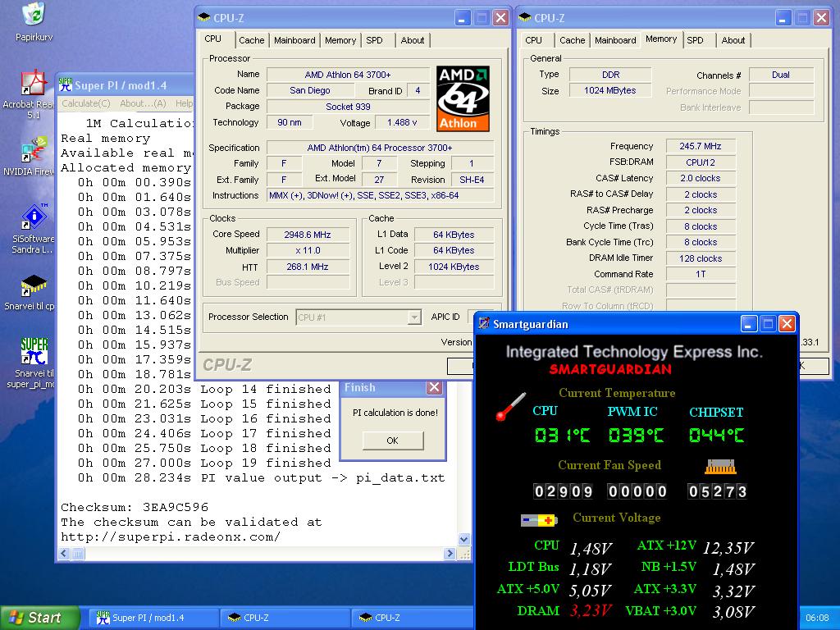This screenshot has width=840, height=630.
Task: Click the red DRAM voltage 3,23V
Action: 591,610
